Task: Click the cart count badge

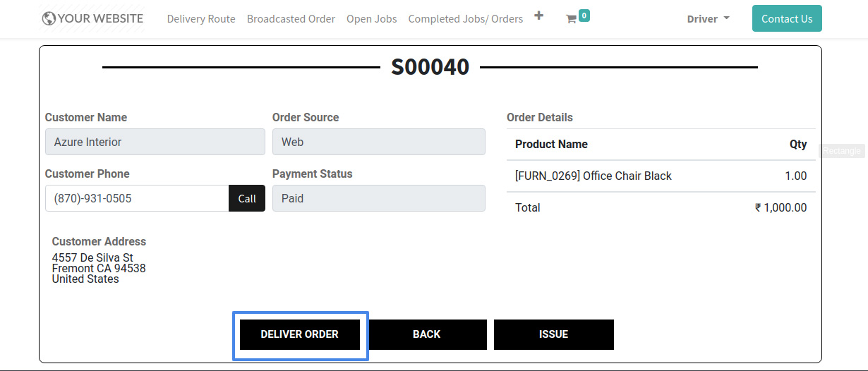Action: [x=584, y=15]
